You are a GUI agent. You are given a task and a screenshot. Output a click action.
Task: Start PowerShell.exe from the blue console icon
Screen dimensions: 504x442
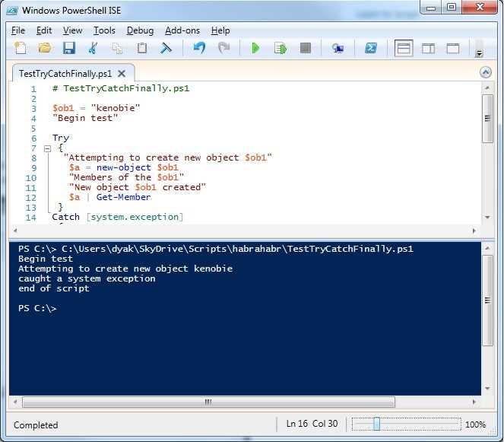371,48
